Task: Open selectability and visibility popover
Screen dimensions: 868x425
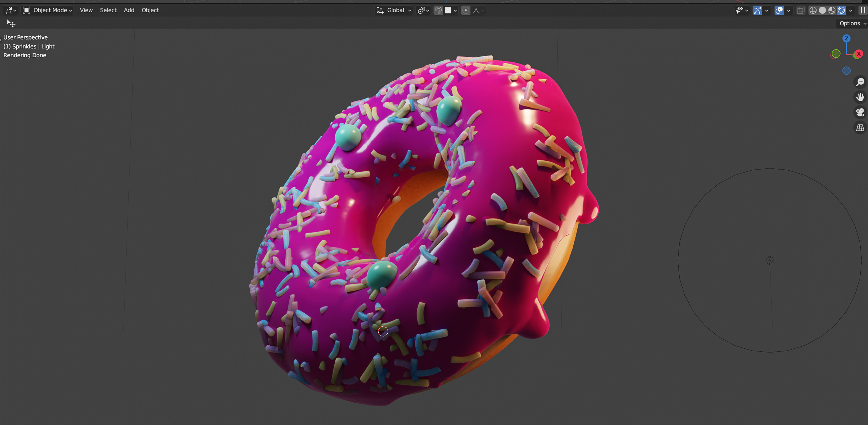Action: [x=742, y=11]
